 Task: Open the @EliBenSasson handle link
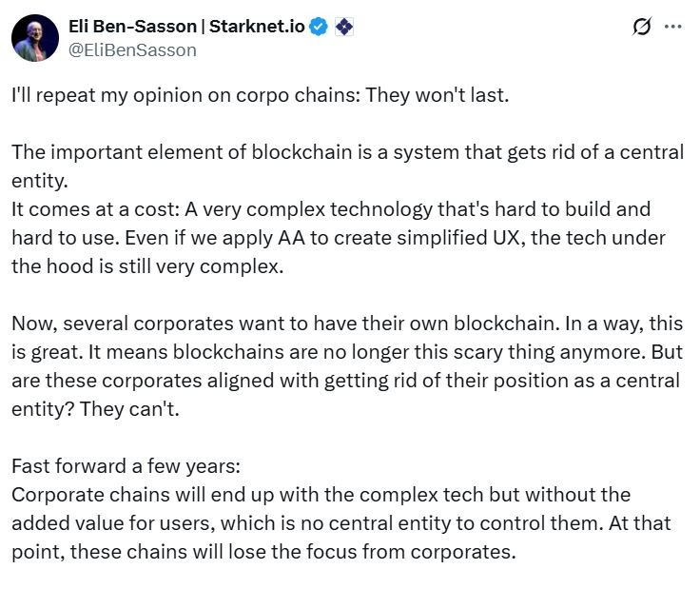(x=132, y=49)
